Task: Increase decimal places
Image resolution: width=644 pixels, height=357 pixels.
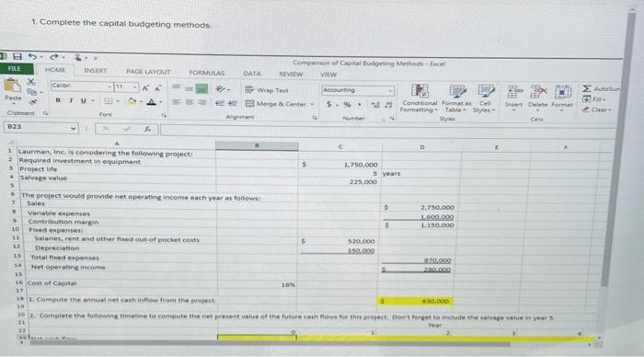Action: [375, 105]
